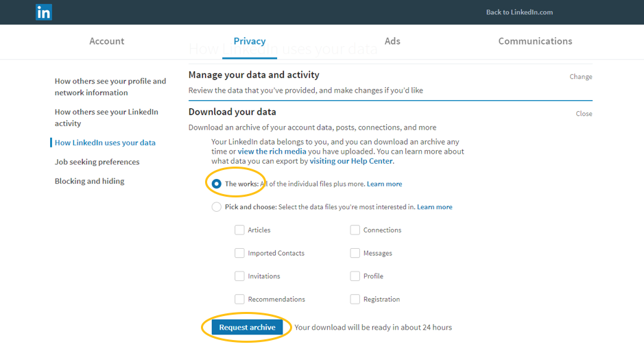
Task: Open the Account tab
Action: pyautogui.click(x=107, y=41)
